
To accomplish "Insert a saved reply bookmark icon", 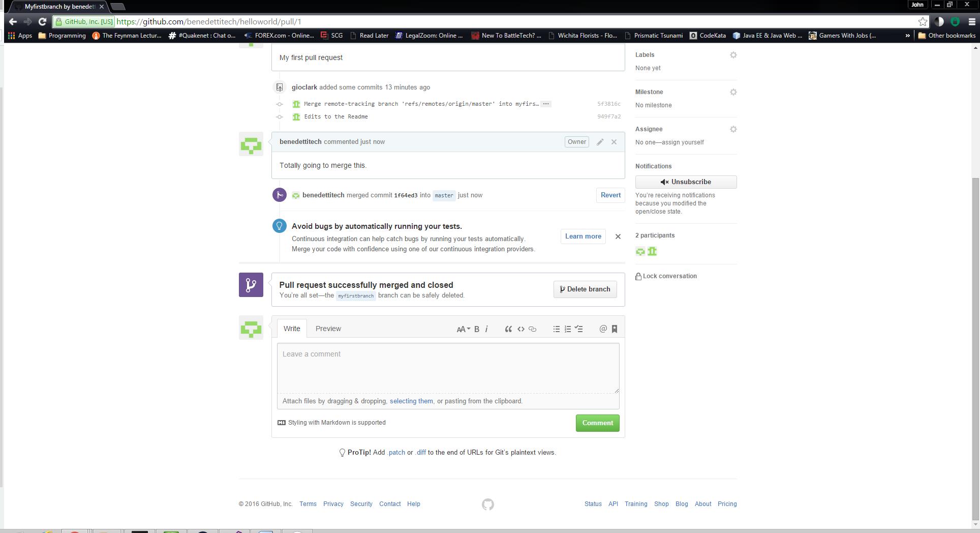I will tap(615, 329).
